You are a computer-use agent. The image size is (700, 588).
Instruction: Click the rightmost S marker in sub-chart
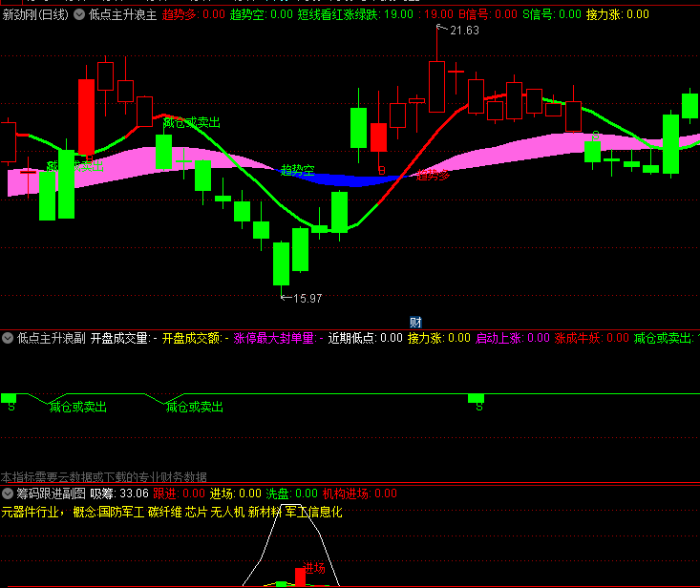tap(479, 407)
